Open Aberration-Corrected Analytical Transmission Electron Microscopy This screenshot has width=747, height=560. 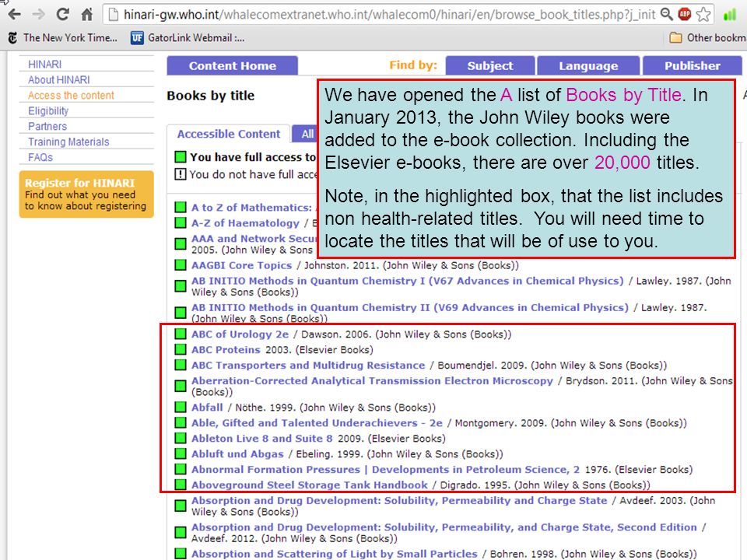click(x=372, y=380)
